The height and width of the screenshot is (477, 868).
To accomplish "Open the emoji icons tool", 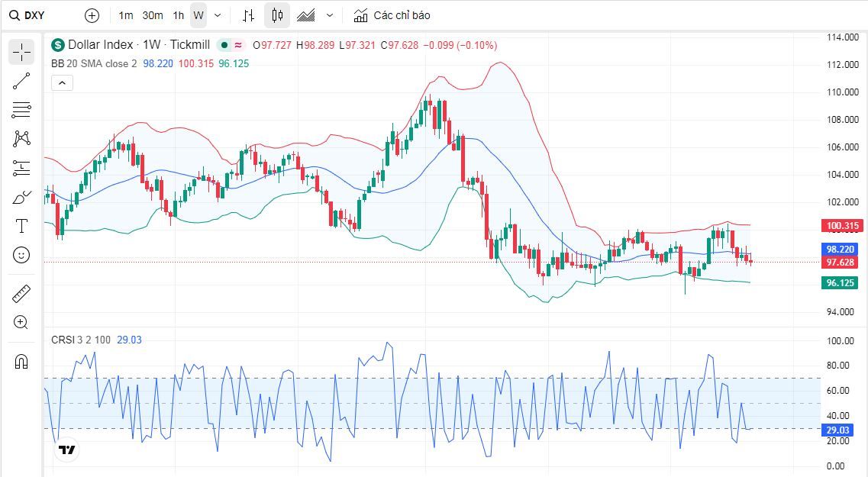I will 21,255.
